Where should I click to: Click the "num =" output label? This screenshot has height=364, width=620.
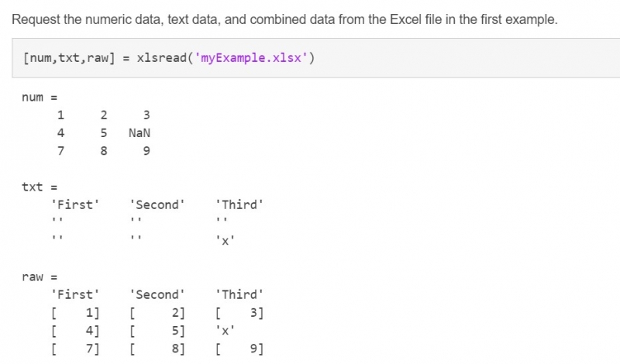click(40, 98)
